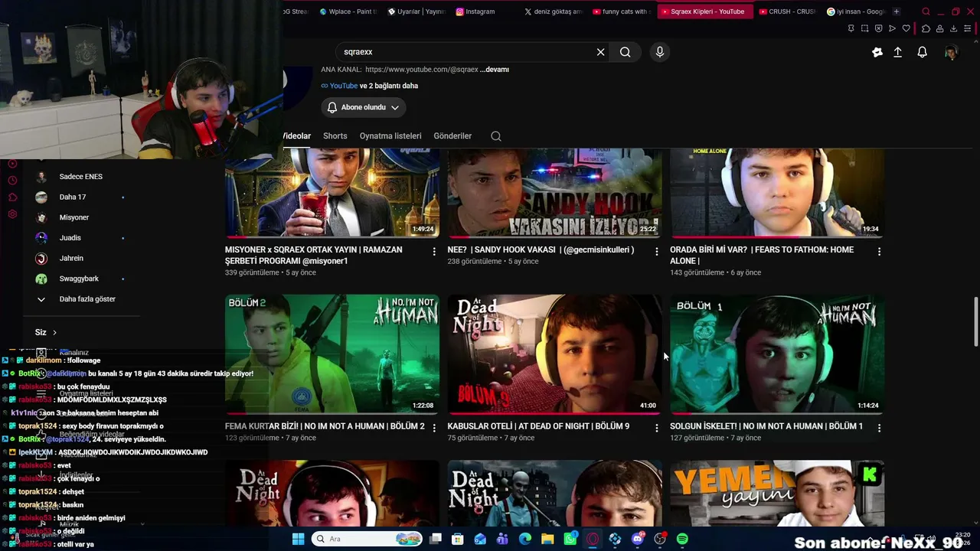
Task: Open the YouTube link under channel info
Action: point(343,86)
